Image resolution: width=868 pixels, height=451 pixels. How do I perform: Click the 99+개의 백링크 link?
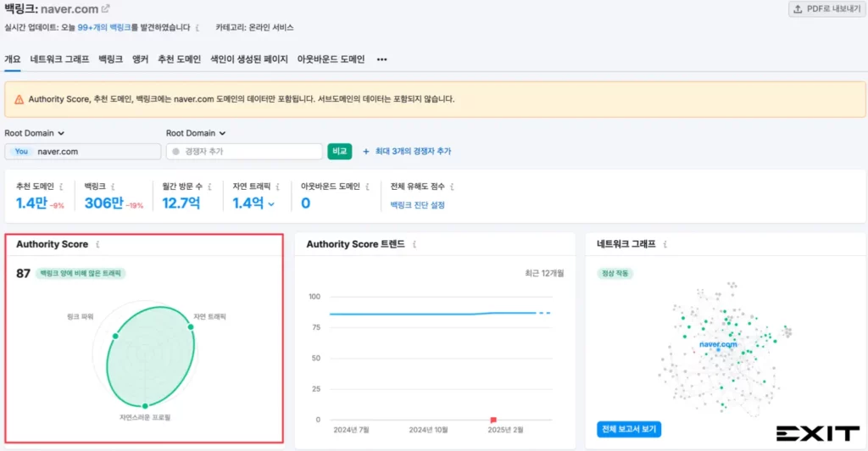pos(104,28)
